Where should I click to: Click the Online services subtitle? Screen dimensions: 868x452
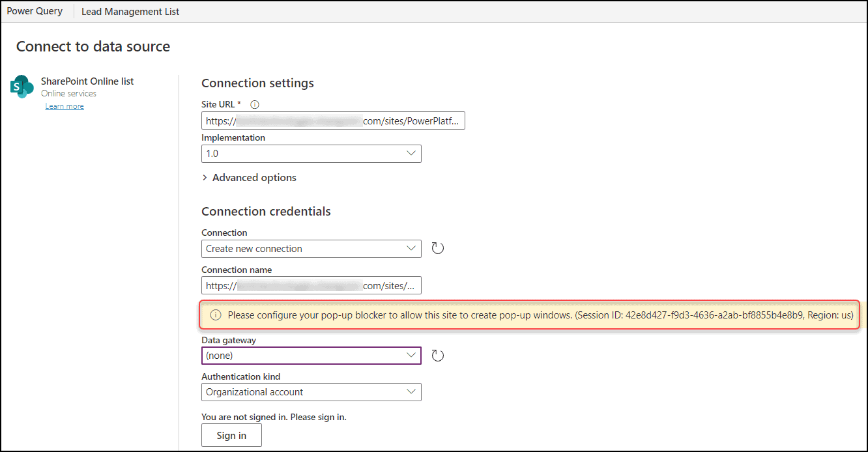point(68,94)
